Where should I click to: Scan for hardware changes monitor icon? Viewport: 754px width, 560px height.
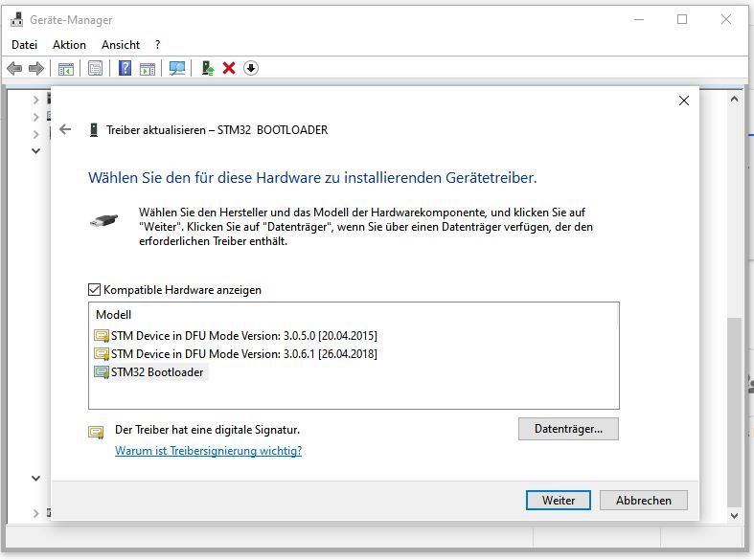coord(177,68)
